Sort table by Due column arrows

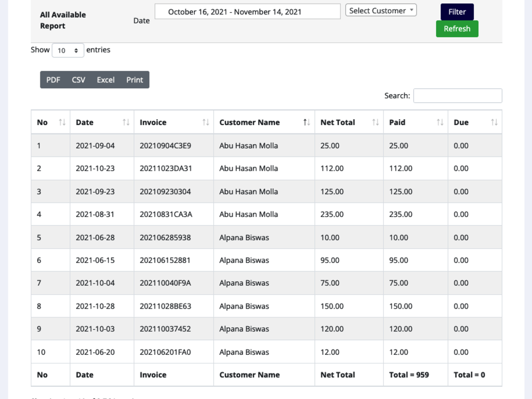(494, 122)
